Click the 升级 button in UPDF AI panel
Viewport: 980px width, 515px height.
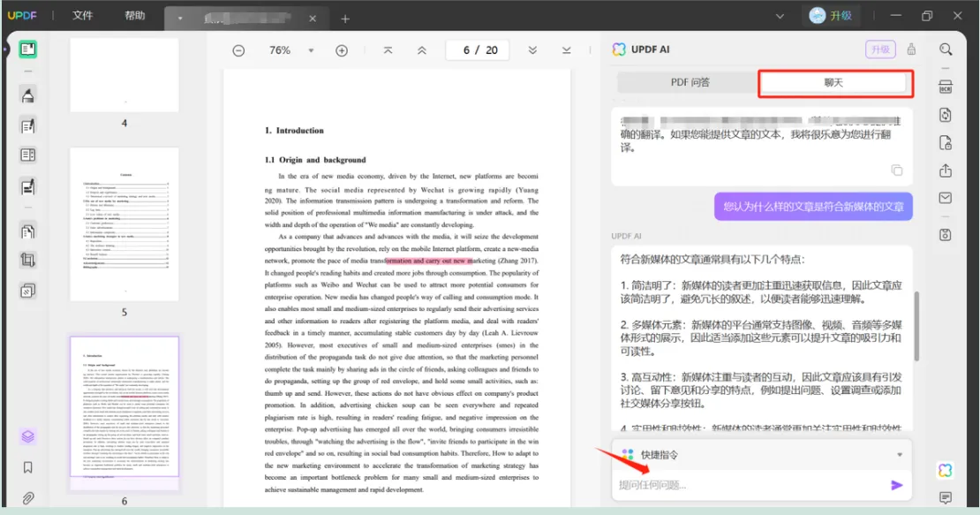(x=880, y=49)
